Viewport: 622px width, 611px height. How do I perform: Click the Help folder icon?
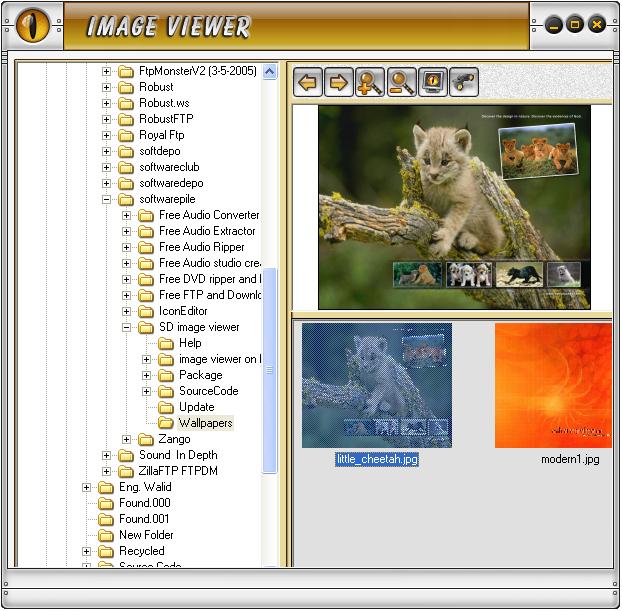[x=166, y=343]
